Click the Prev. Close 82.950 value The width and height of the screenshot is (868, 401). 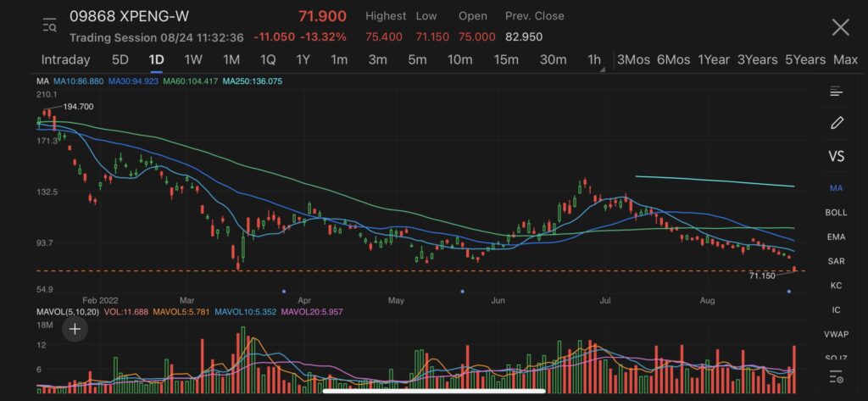click(524, 37)
